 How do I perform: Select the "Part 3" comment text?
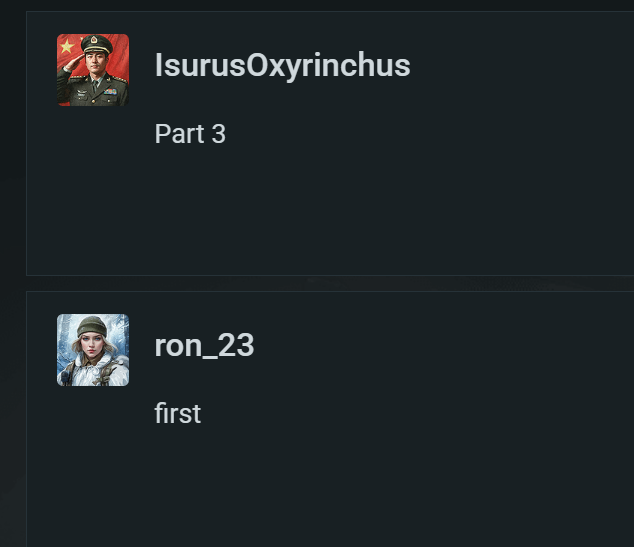190,134
